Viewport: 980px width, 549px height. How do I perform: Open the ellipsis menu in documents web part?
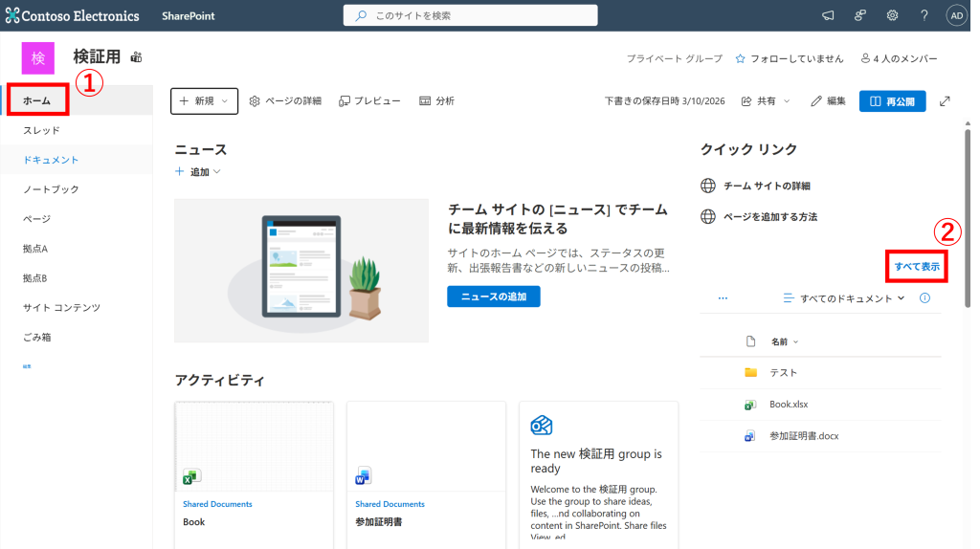723,298
